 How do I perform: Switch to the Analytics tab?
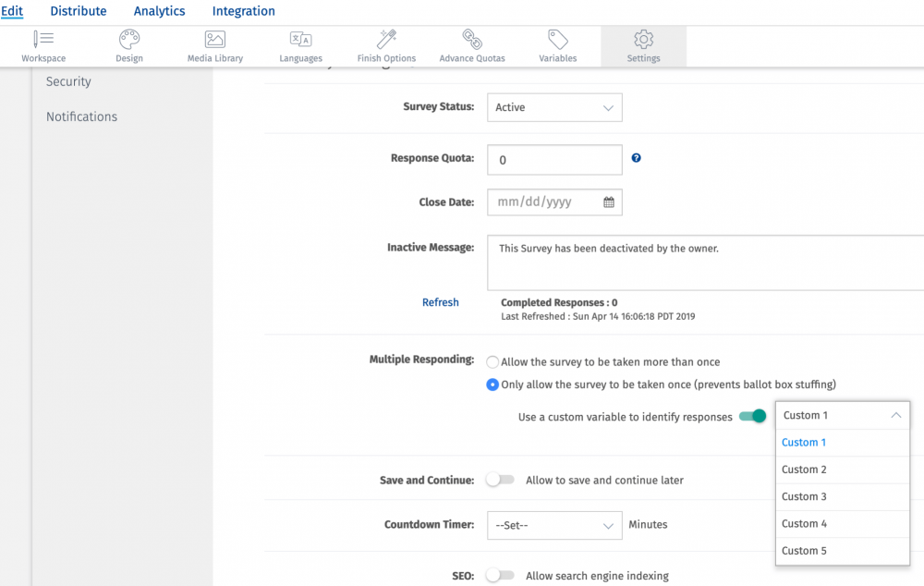coord(159,11)
